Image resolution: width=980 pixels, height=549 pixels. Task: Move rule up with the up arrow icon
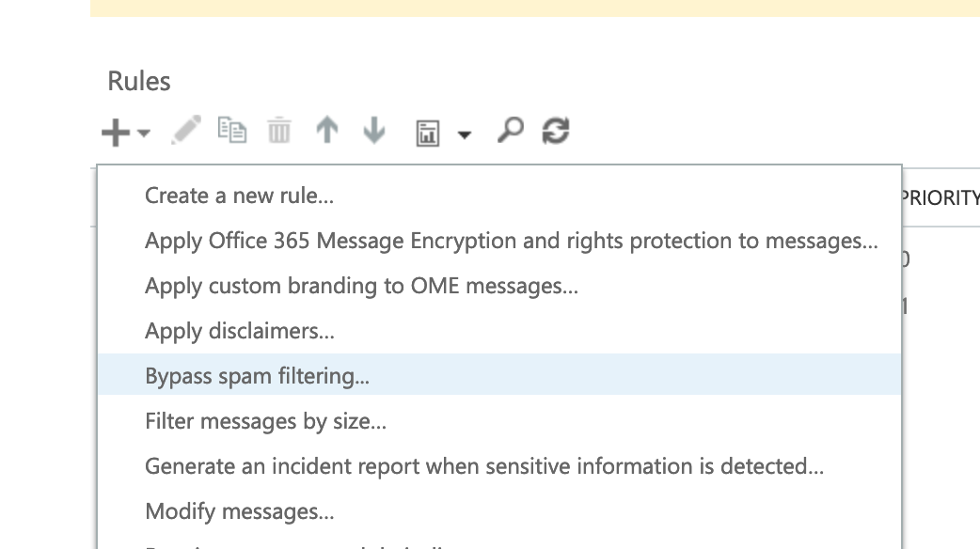pyautogui.click(x=326, y=131)
